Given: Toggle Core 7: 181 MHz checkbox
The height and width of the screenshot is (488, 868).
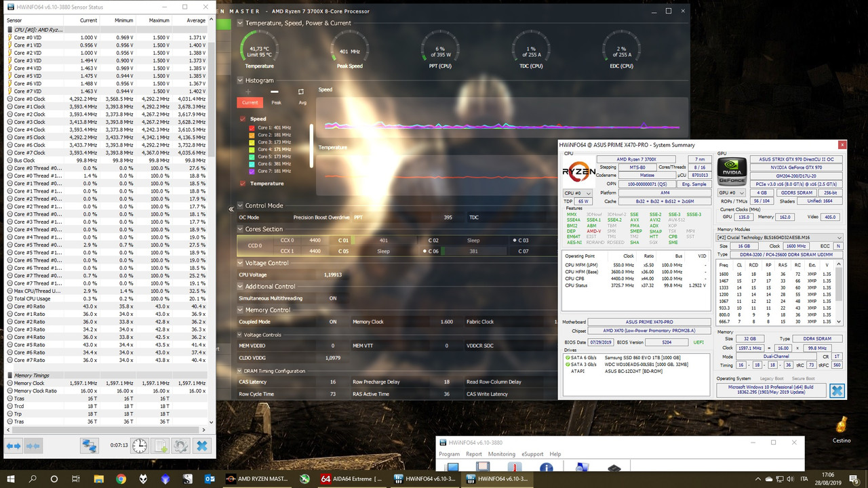Looking at the screenshot, I should [252, 171].
